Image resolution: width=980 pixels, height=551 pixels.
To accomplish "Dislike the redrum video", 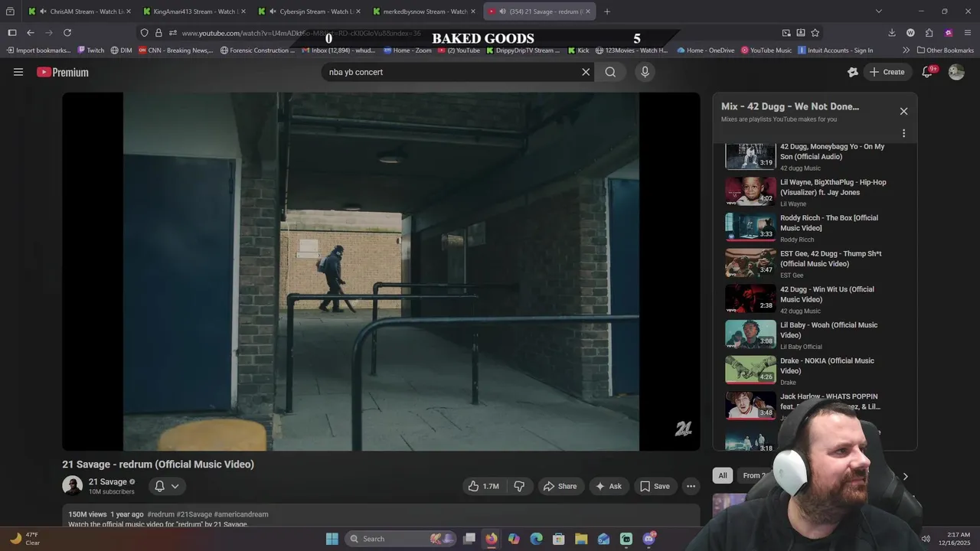I will tap(519, 486).
